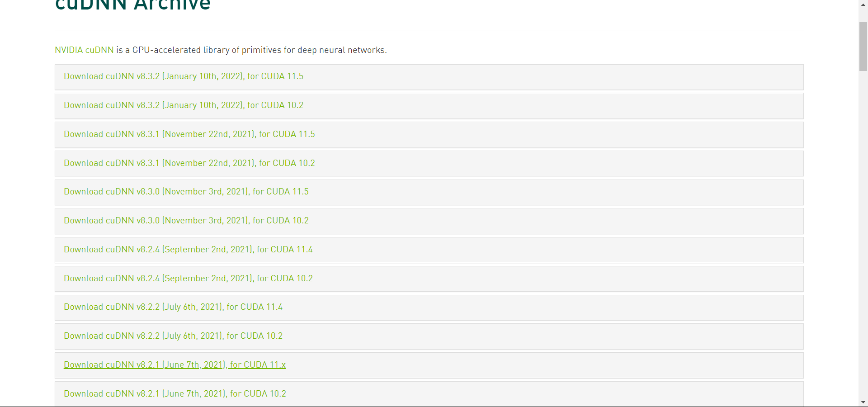This screenshot has width=868, height=407.
Task: Expand cuDNN v8.3.0 for CUDA 10.2
Action: click(186, 221)
